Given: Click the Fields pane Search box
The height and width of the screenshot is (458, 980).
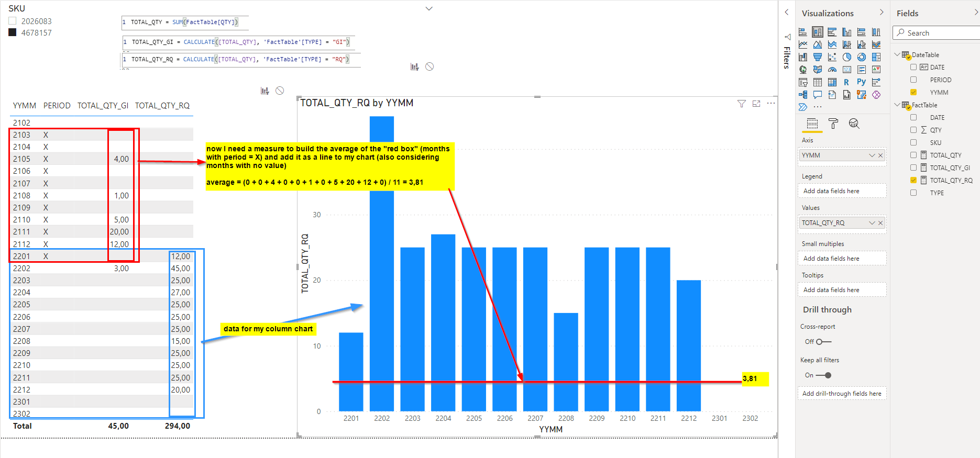Looking at the screenshot, I should click(937, 33).
